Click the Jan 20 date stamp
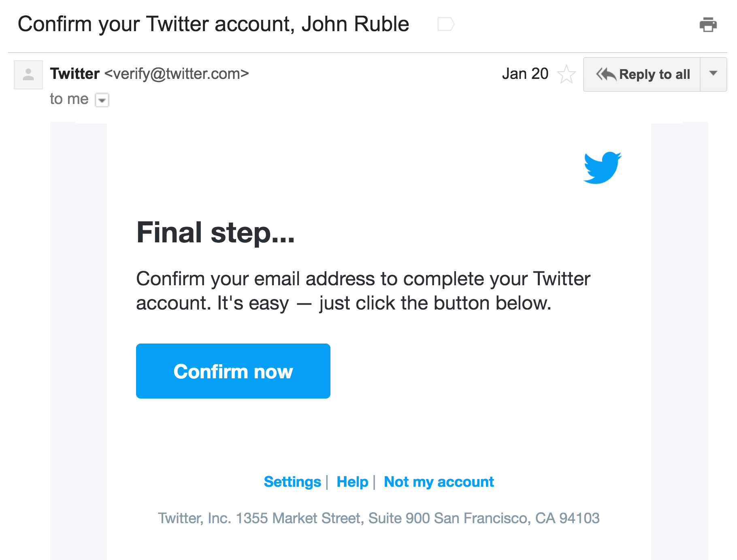This screenshot has height=560, width=737. tap(525, 74)
